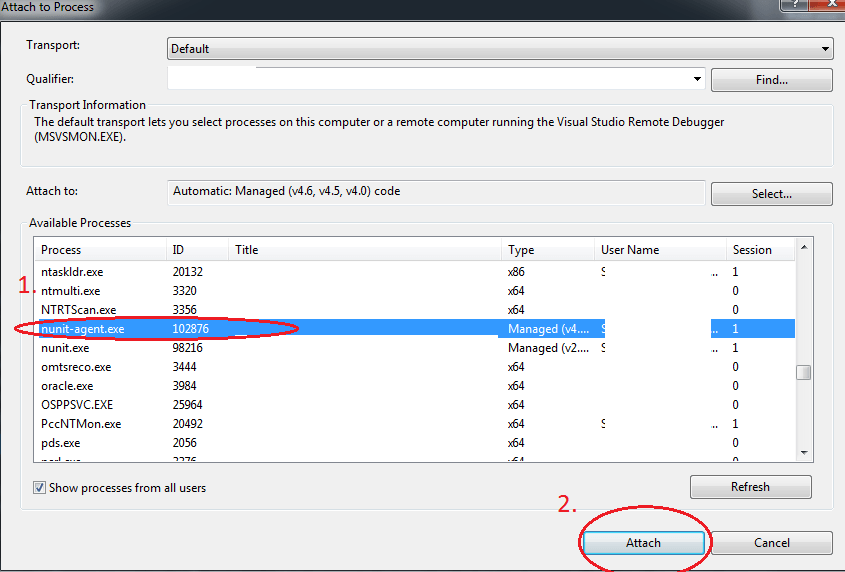Cancel the Attach to Process dialog

click(771, 543)
